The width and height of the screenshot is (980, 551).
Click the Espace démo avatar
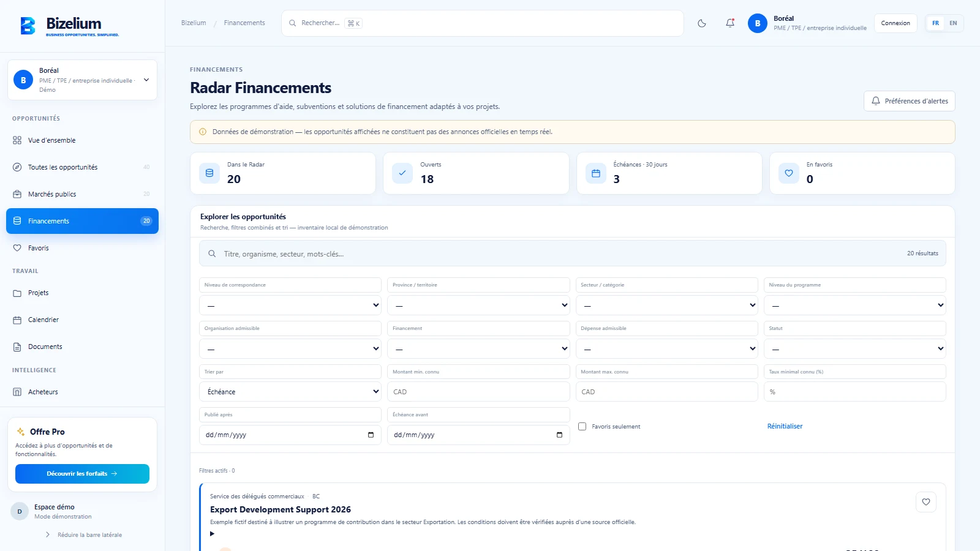(20, 511)
